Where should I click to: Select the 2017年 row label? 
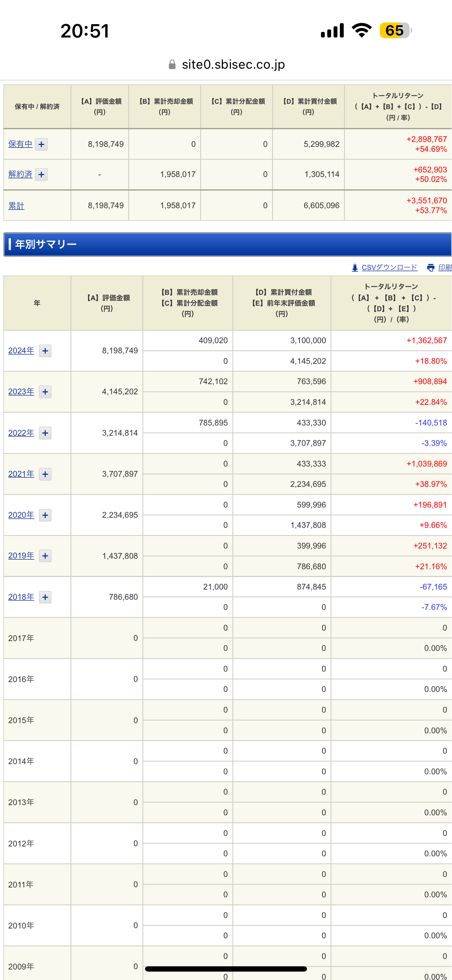click(x=21, y=638)
